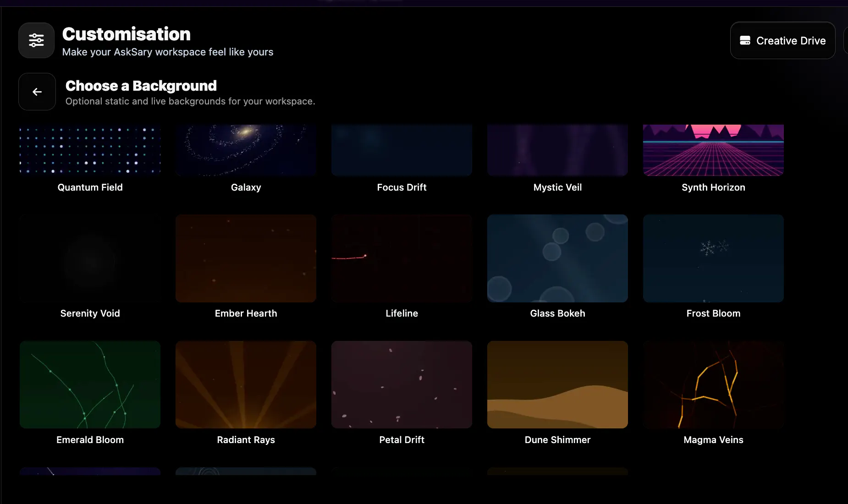Click the "Glass Bokeh" label text

558,313
